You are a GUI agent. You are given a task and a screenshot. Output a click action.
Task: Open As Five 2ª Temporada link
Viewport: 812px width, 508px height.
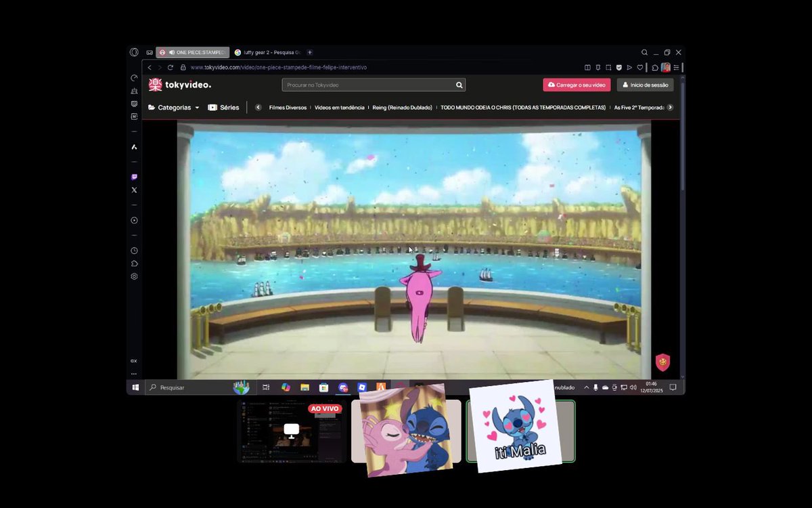coord(639,107)
